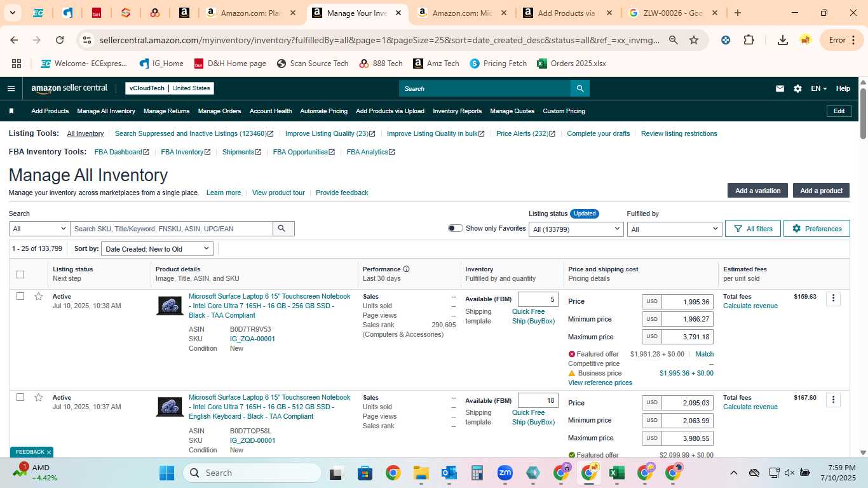
Task: Open a new browser tab
Action: tap(738, 13)
